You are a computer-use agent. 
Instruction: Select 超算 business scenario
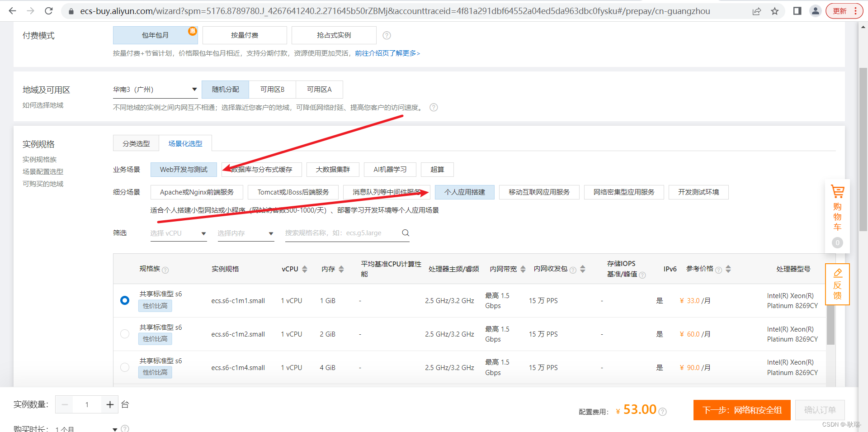tap(437, 170)
